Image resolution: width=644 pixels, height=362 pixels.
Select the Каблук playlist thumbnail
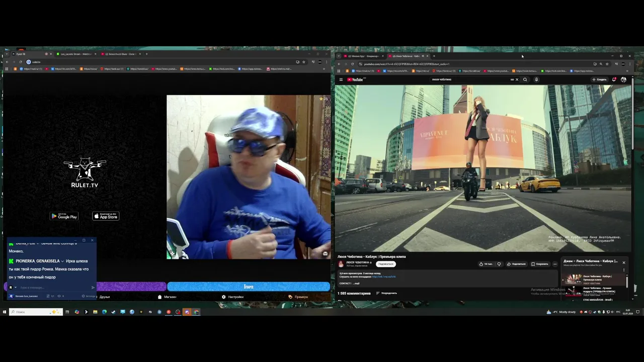pos(573,279)
